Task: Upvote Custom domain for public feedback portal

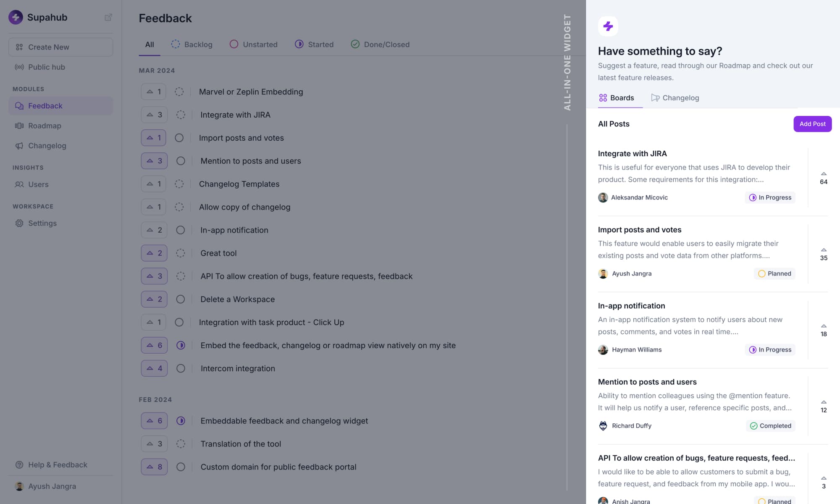Action: tap(154, 467)
